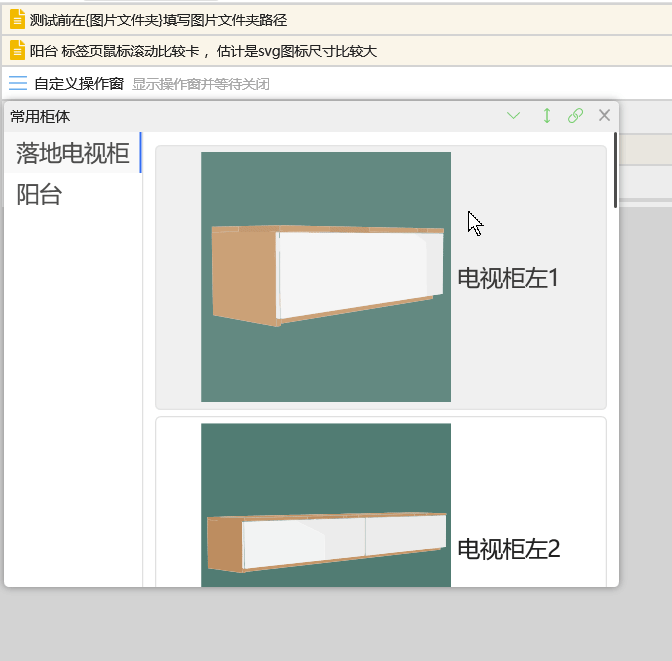Collapse the panel with the green chevron icon
The image size is (672, 661).
(513, 115)
